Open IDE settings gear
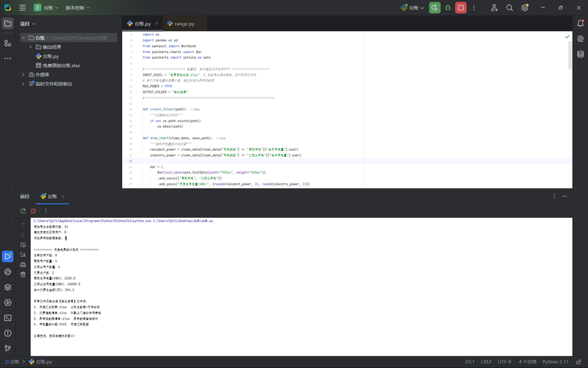Screen dimensions: 588x368 [x=525, y=7]
